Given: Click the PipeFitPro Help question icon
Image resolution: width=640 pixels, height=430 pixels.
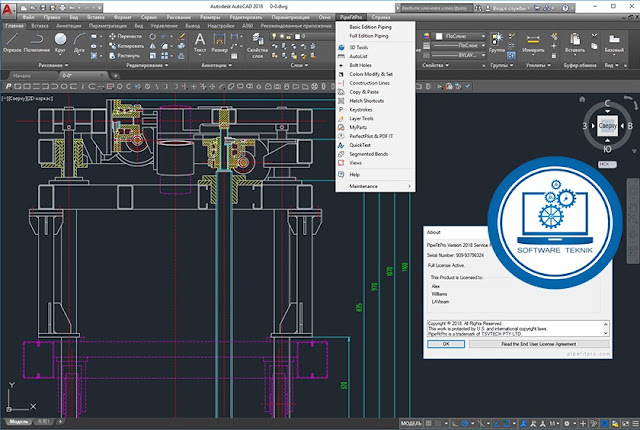Looking at the screenshot, I should point(341,175).
